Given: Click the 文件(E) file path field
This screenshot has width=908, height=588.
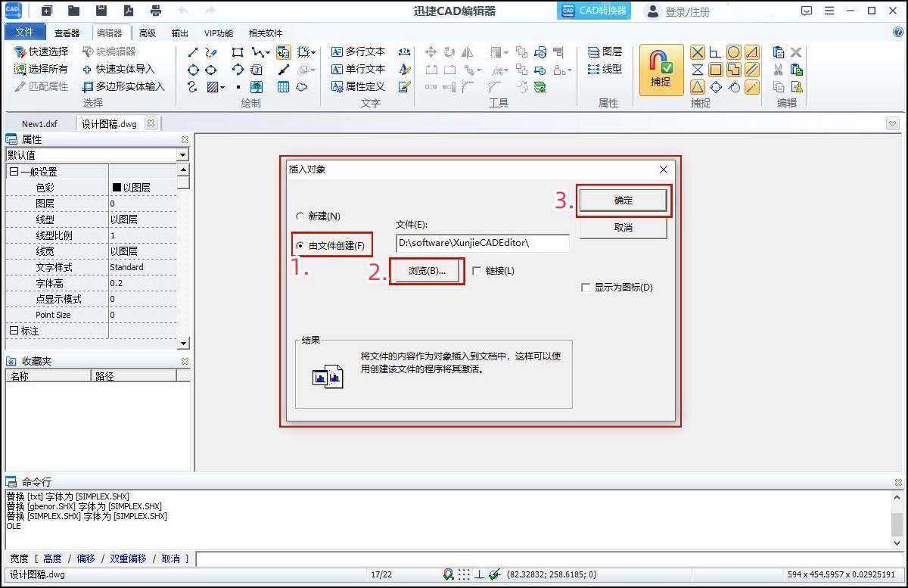Looking at the screenshot, I should (482, 243).
